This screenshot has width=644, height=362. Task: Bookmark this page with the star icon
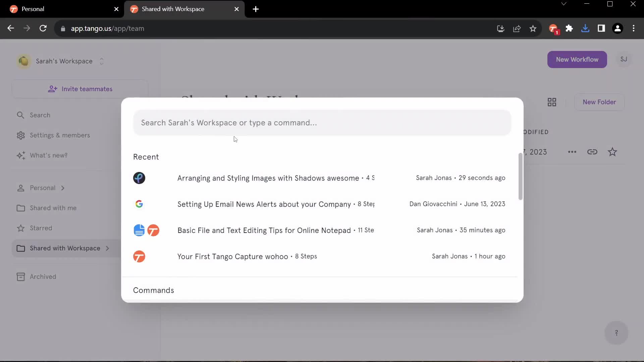point(533,29)
